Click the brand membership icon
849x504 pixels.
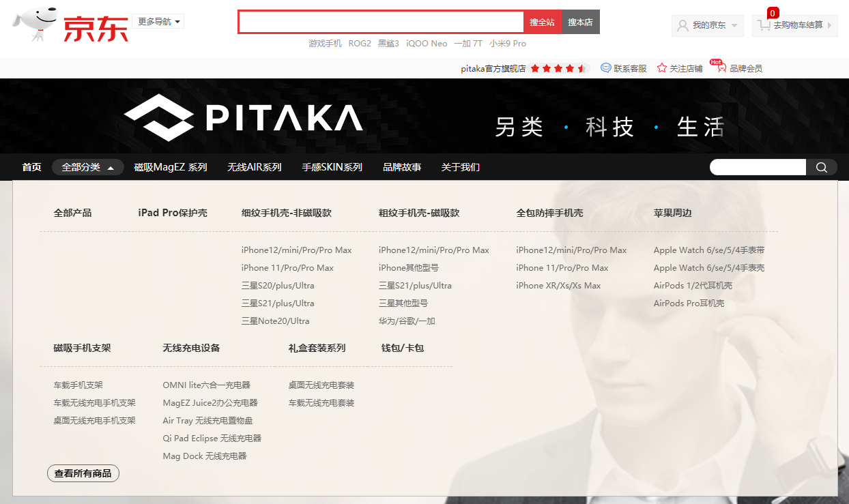(x=721, y=68)
